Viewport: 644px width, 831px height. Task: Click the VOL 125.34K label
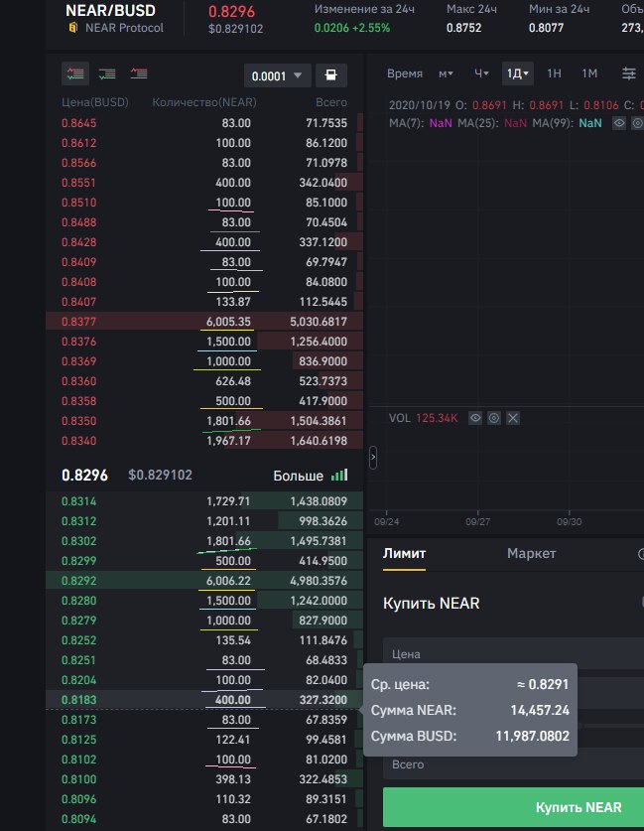423,418
